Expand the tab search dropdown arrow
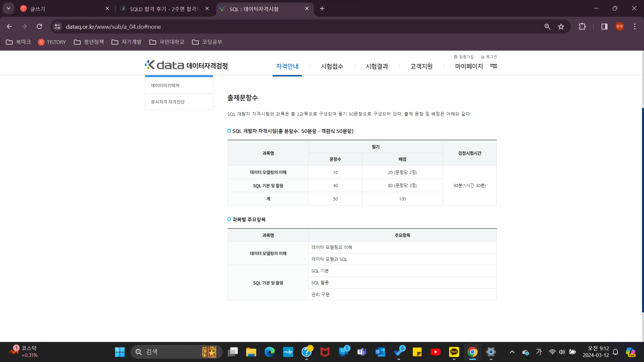The height and width of the screenshot is (362, 644). pyautogui.click(x=8, y=8)
